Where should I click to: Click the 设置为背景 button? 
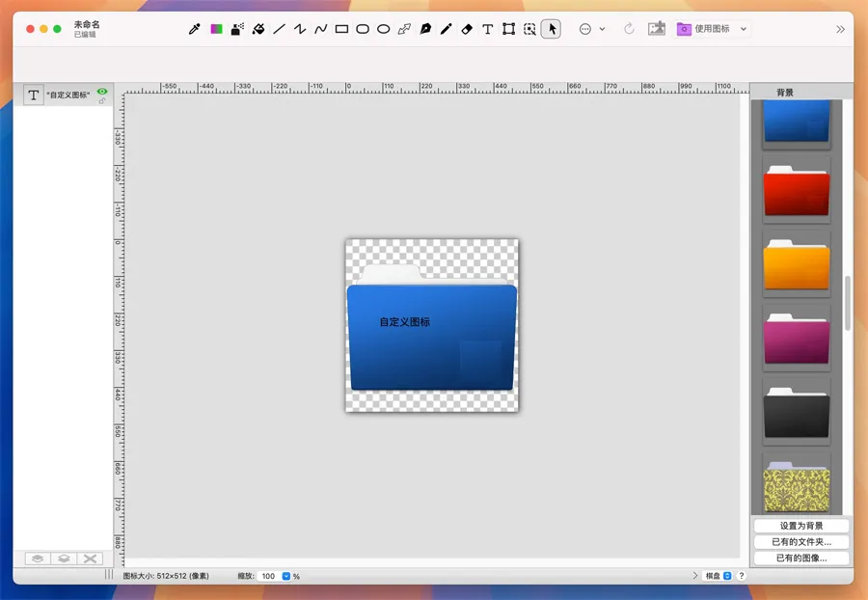pyautogui.click(x=801, y=526)
